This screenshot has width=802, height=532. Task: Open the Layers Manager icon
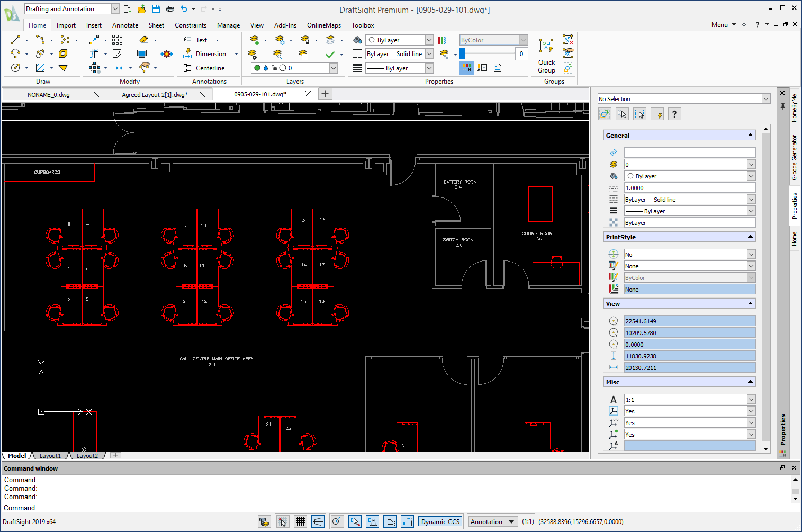coord(253,55)
